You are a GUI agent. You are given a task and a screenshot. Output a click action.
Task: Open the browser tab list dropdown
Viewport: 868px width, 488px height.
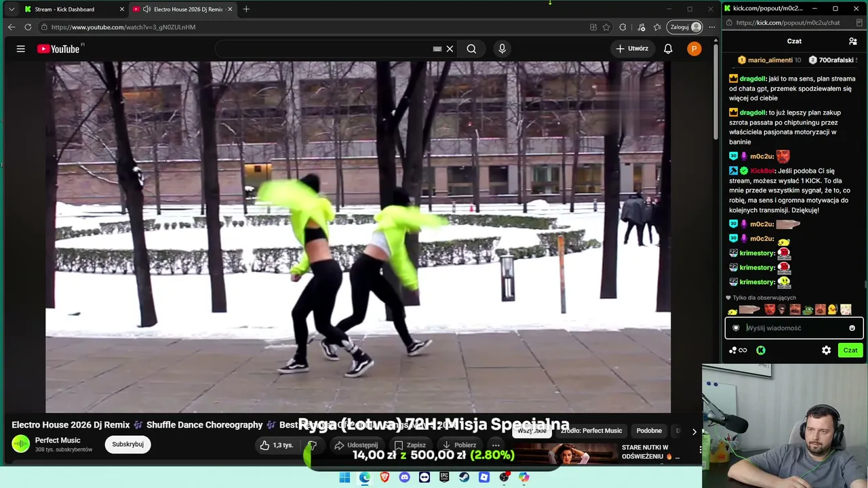[x=11, y=9]
